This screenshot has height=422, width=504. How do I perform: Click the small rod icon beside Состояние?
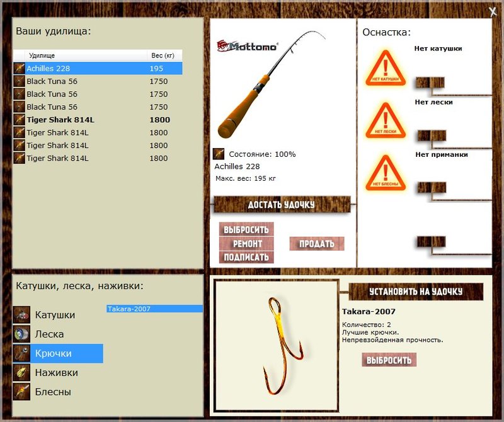[x=219, y=154]
